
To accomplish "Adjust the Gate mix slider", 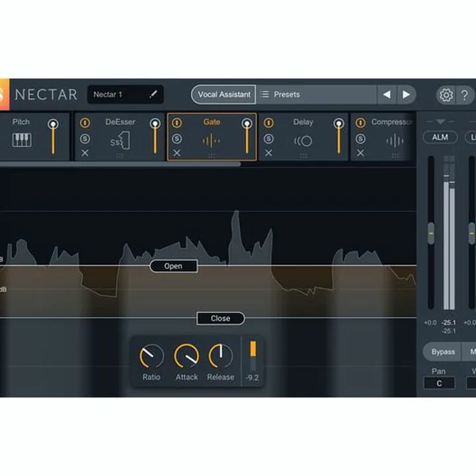I will (247, 137).
